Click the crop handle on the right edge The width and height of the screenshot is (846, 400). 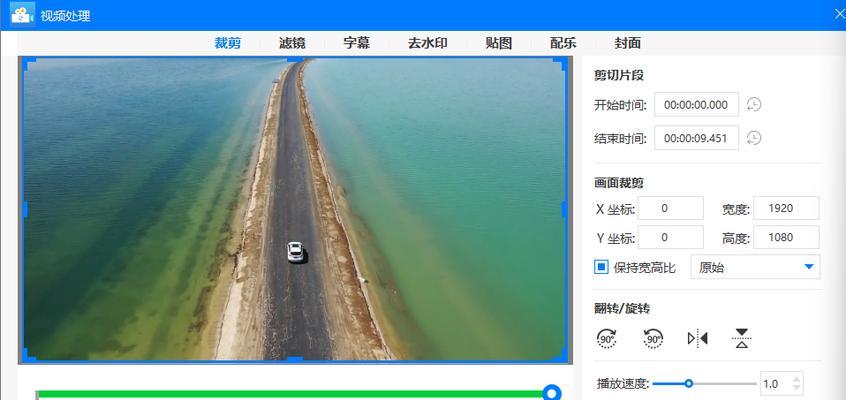565,209
